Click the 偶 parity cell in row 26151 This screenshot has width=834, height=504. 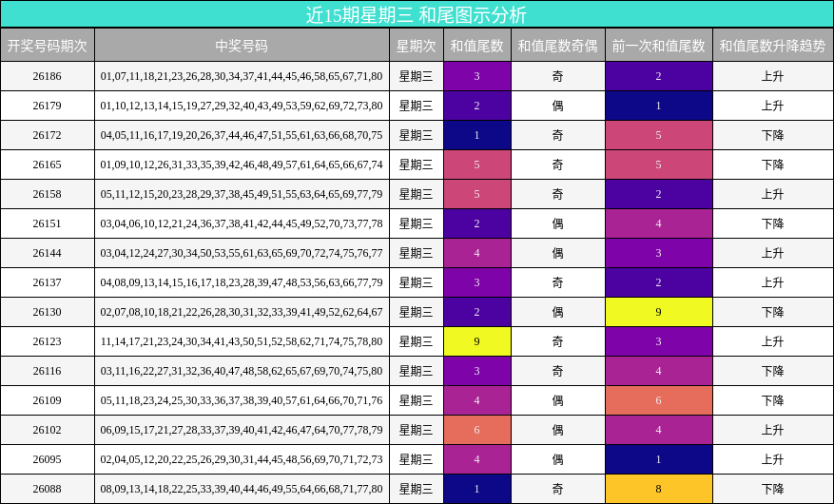[558, 223]
